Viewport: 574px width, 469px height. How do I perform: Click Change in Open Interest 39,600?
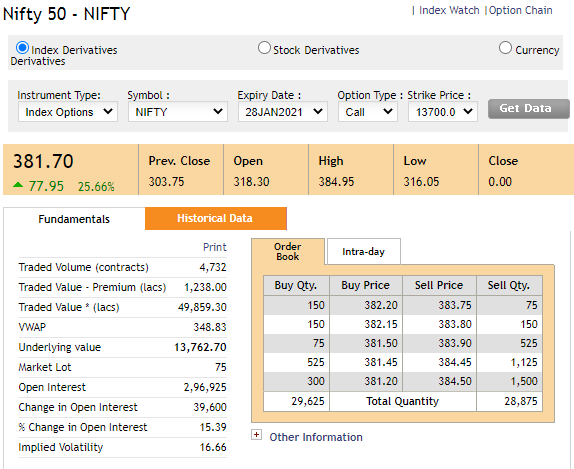[x=210, y=407]
